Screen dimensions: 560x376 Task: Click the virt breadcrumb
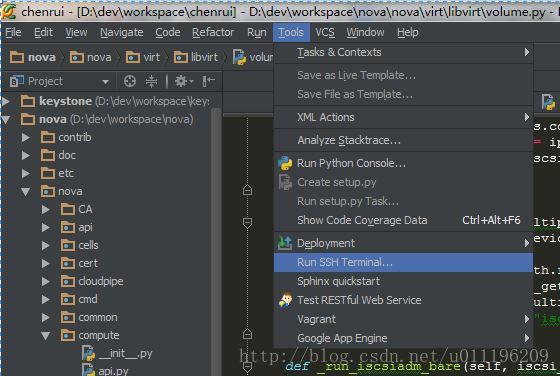[143, 57]
